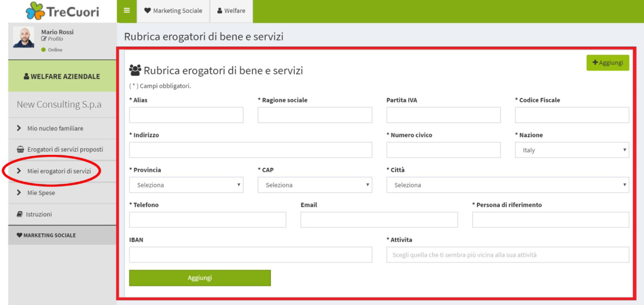
Task: Expand Miei erogatori di servizi
Action: 62,171
